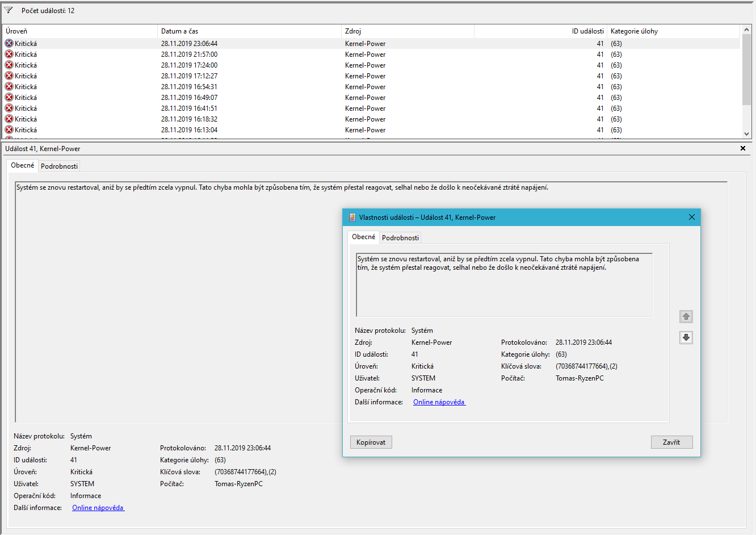
Task: Click the dialog title bar icon
Action: (352, 218)
